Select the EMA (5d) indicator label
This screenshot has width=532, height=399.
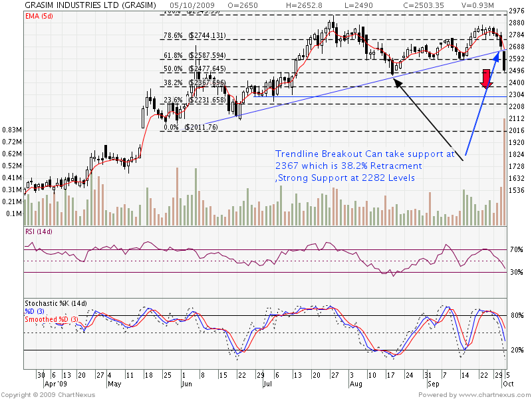39,16
